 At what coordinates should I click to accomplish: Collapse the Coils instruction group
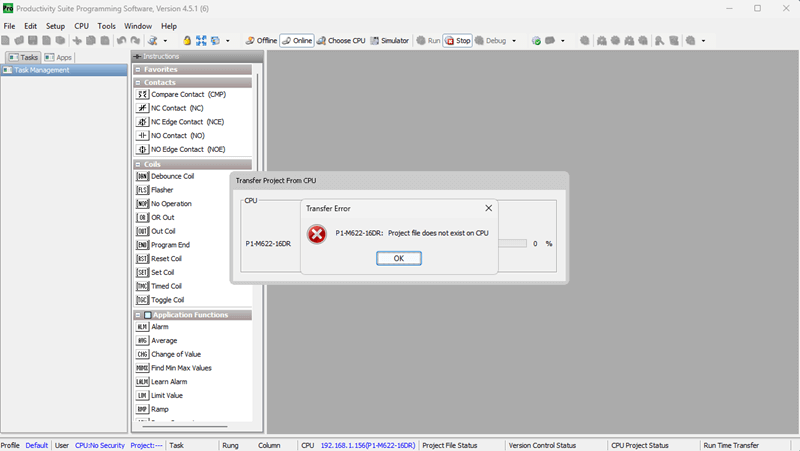coord(138,164)
